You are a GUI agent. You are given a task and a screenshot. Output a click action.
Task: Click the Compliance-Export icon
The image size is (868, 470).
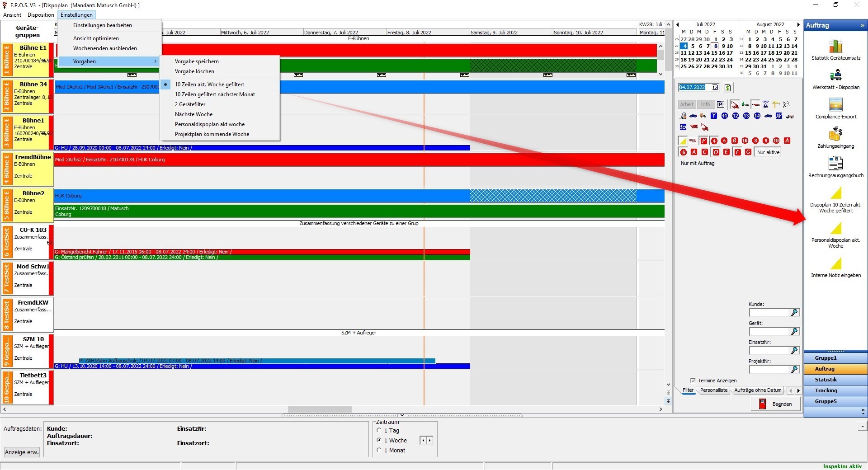coord(835,105)
